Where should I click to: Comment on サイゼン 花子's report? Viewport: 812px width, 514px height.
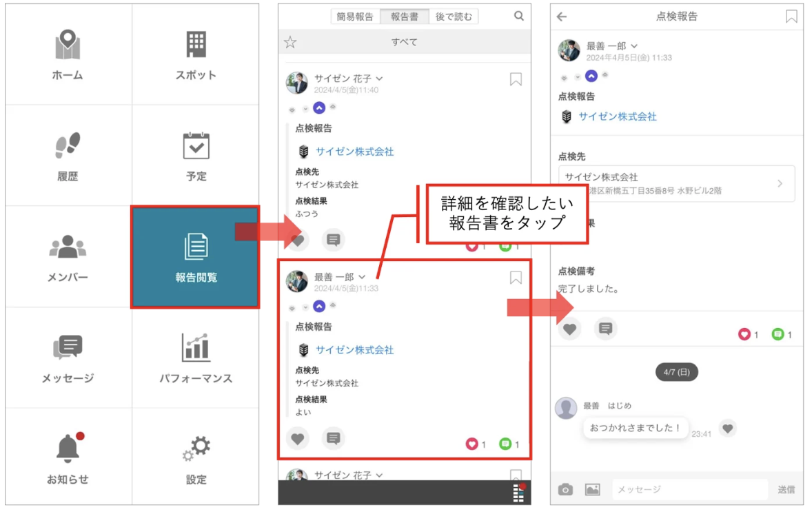[334, 240]
